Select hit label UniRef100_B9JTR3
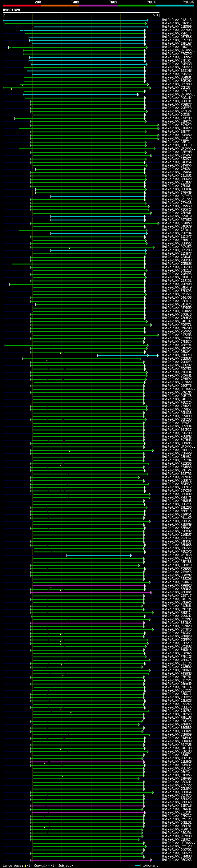This screenshot has width=197, height=868. (x=177, y=474)
